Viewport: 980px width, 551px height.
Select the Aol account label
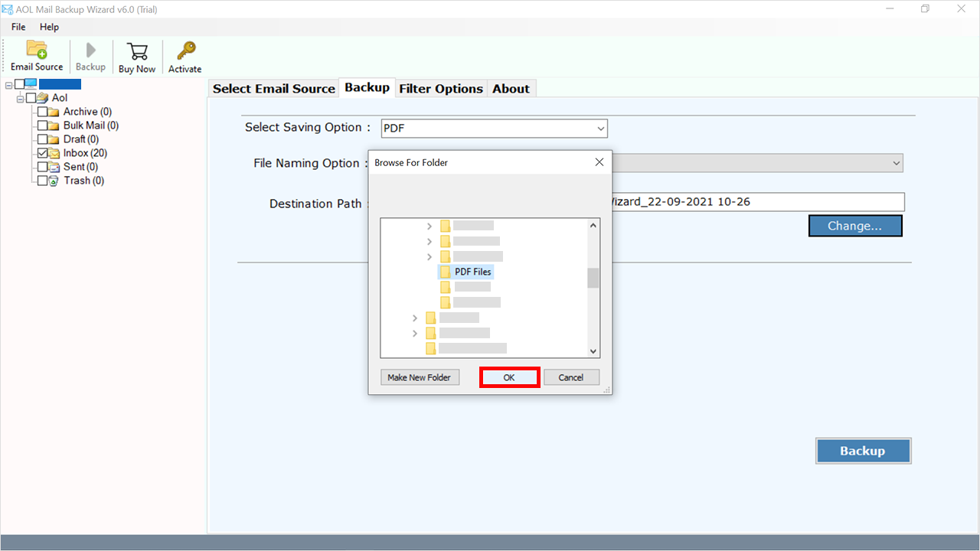point(60,98)
